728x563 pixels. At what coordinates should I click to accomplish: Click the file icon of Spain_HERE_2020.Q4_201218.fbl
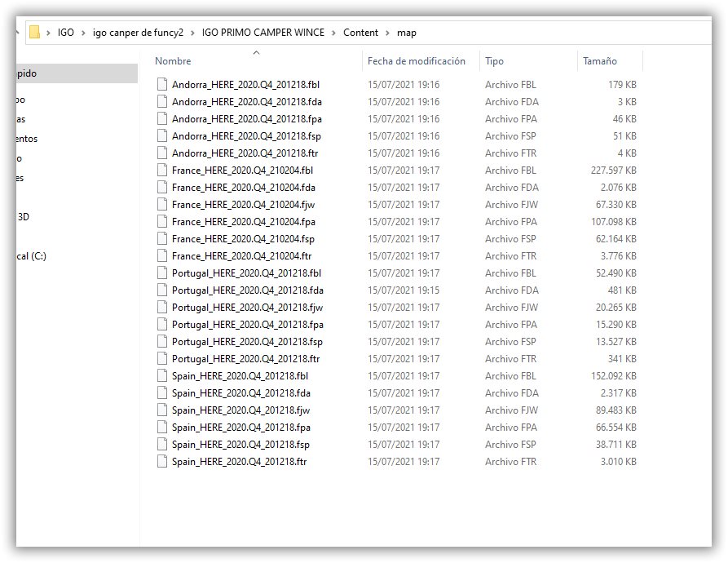pos(162,376)
